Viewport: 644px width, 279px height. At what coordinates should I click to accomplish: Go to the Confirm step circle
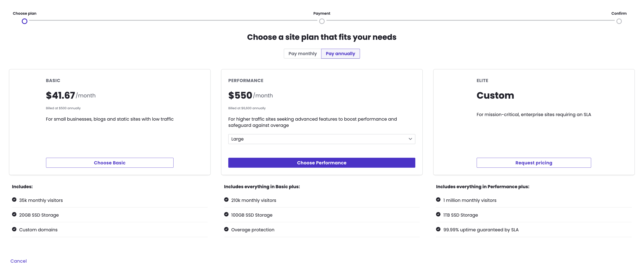619,21
